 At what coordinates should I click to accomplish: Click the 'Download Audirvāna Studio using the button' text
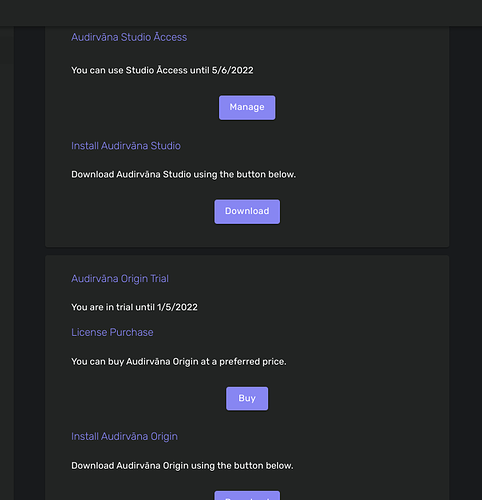pyautogui.click(x=169, y=174)
